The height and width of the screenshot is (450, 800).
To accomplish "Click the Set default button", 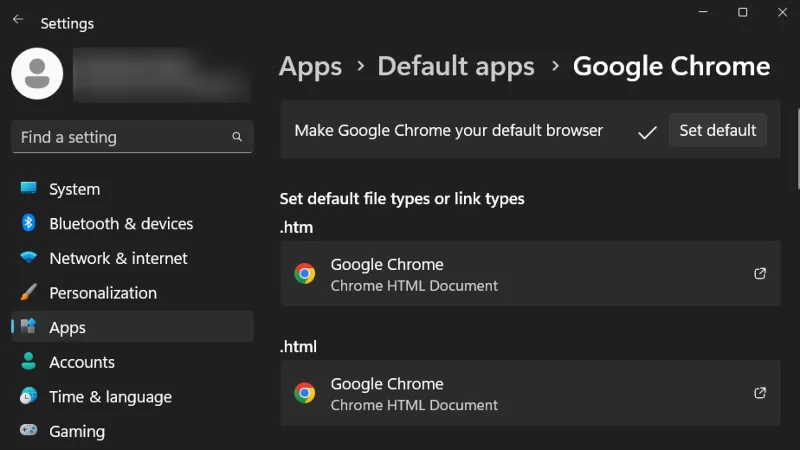I will pos(717,130).
